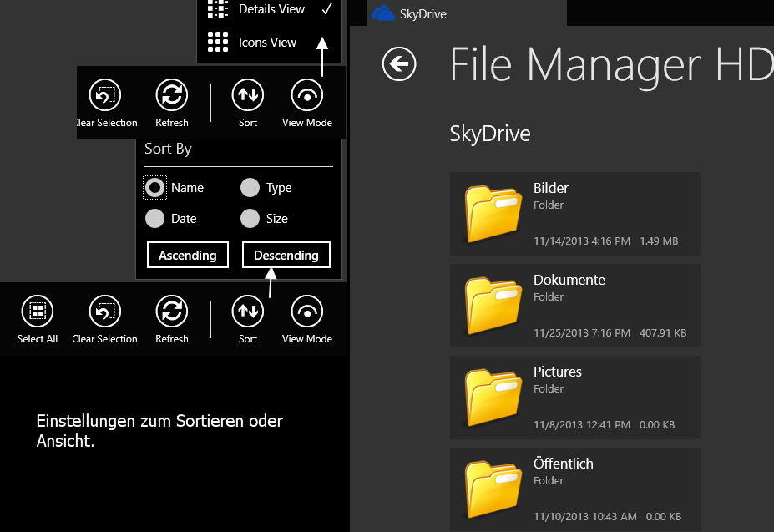
Task: Click View Mode in the upper app bar
Action: 307,103
